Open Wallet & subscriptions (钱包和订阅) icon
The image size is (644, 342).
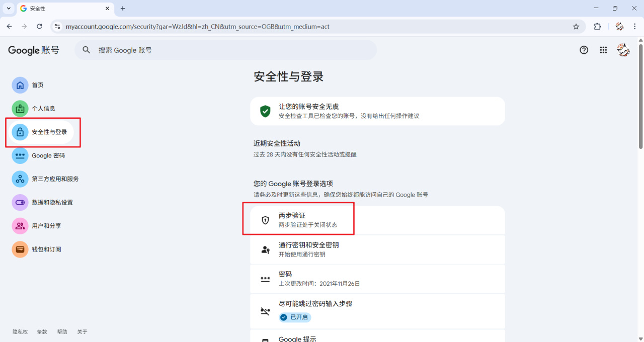click(x=20, y=249)
